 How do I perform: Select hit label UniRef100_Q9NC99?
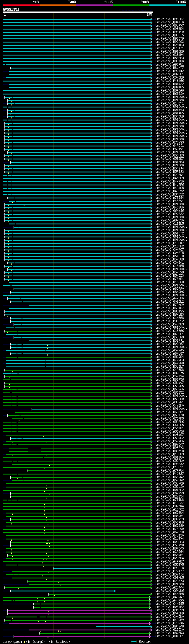170,610
